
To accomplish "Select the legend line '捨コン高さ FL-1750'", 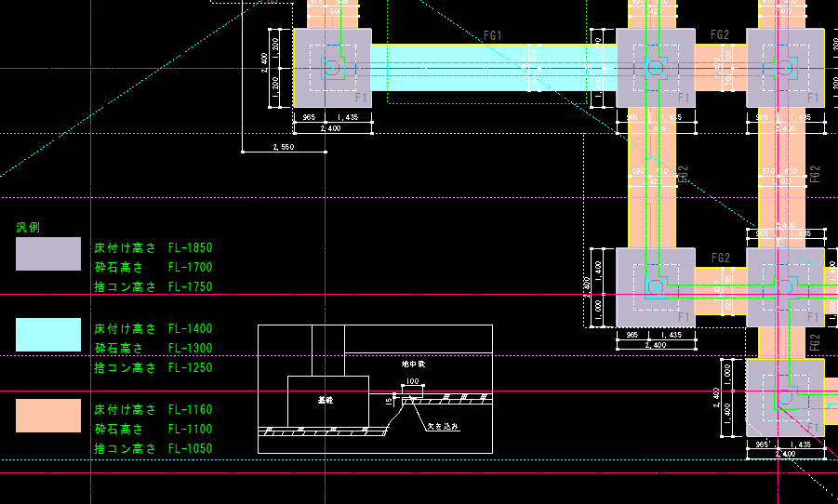I will pyautogui.click(x=153, y=287).
